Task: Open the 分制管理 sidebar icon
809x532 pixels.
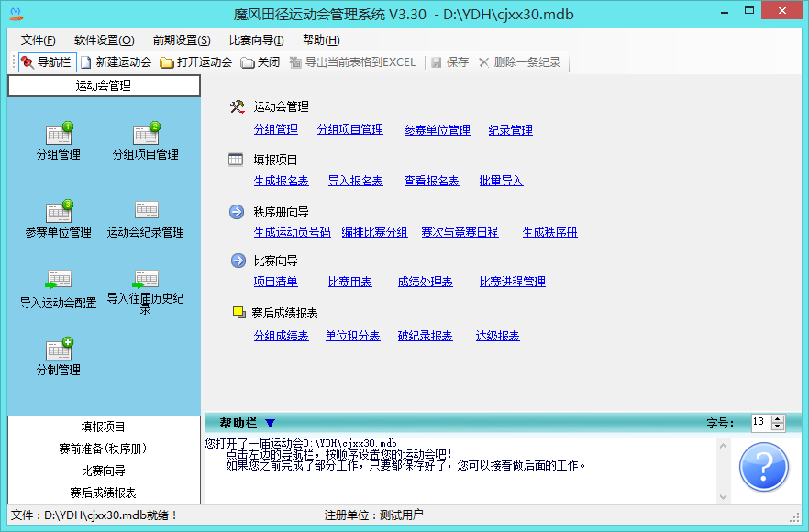Action: point(58,349)
